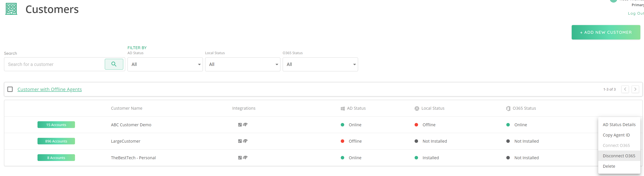Viewport: 644px width, 176px height.
Task: Click owl integration icon for LargeCustomer
Action: [245, 141]
